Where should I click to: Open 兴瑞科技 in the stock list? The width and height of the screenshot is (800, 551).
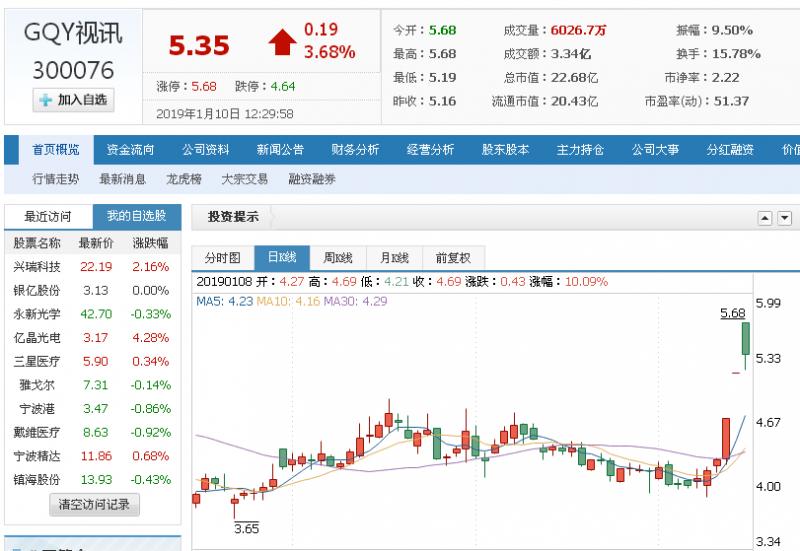pos(37,267)
